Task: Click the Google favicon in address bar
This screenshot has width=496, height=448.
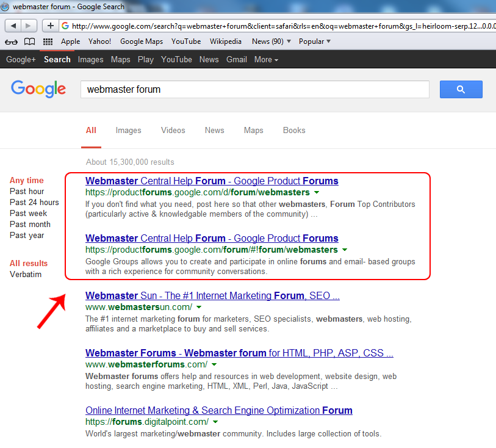Action: pos(65,26)
